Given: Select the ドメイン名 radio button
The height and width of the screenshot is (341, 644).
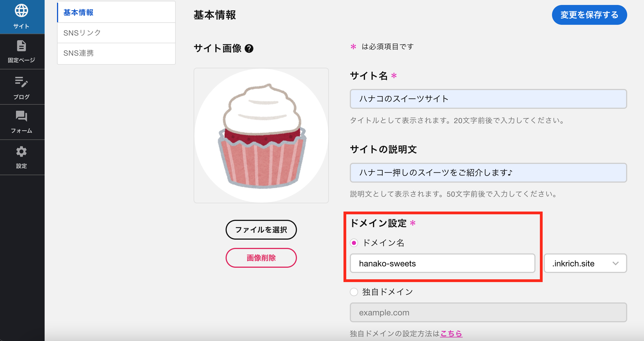Looking at the screenshot, I should pyautogui.click(x=354, y=243).
